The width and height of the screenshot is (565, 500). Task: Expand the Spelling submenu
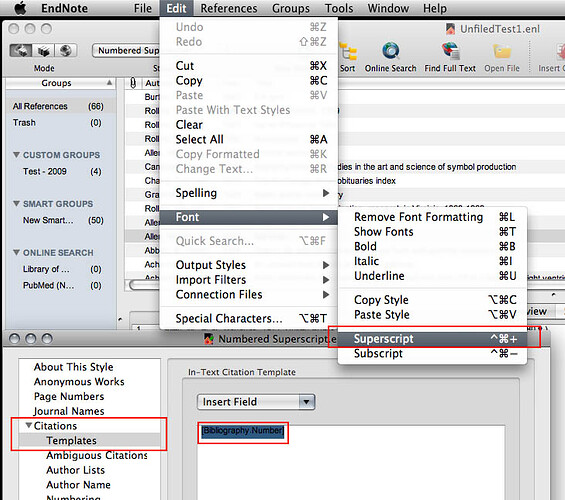pyautogui.click(x=249, y=193)
